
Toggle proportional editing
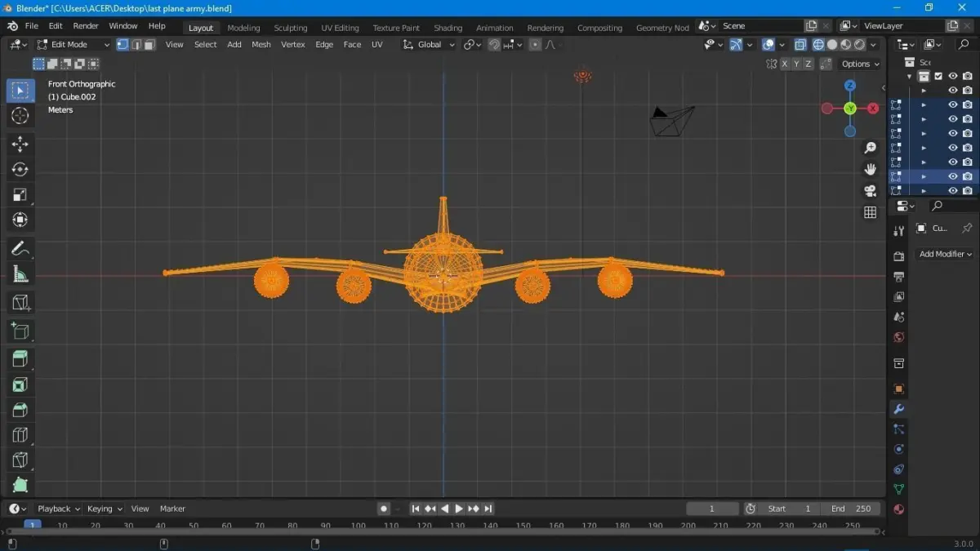coord(535,44)
